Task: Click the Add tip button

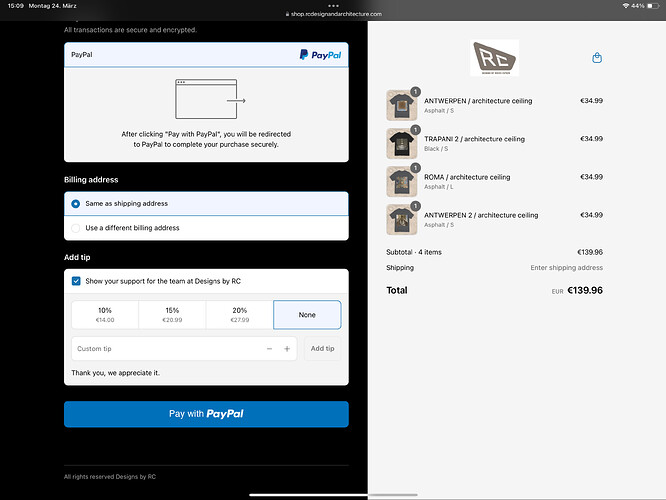Action: [x=322, y=349]
